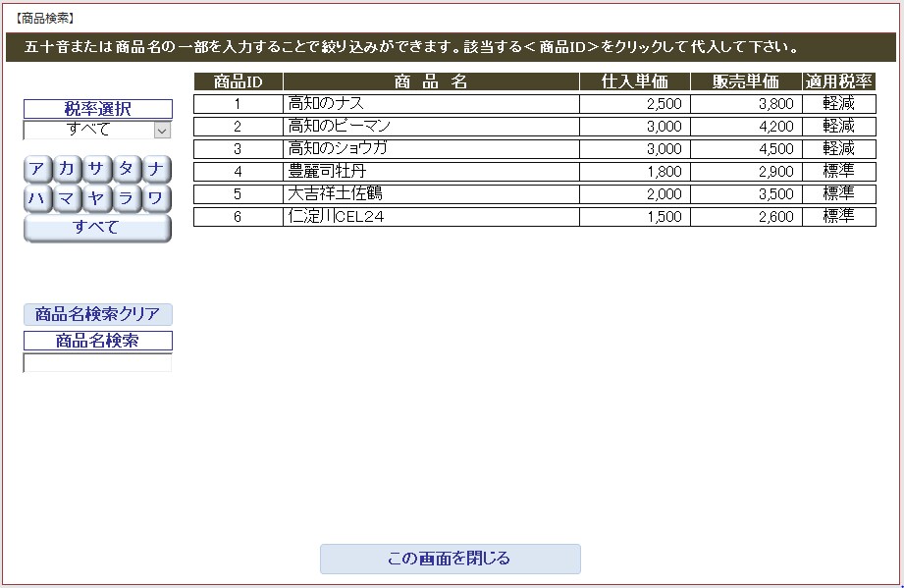The width and height of the screenshot is (904, 588).
Task: Click the 商品名 column header
Action: point(431,81)
